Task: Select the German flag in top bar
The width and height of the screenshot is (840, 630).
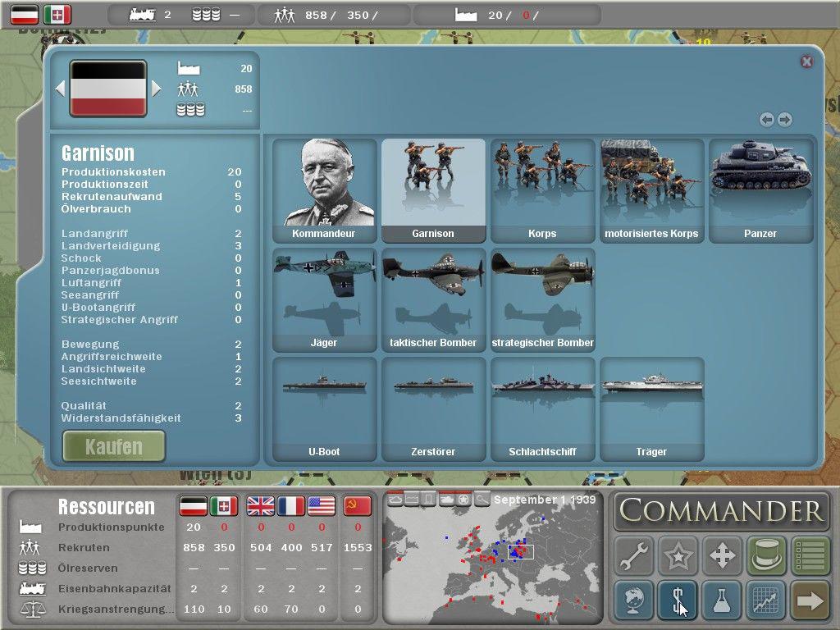Action: pos(25,15)
